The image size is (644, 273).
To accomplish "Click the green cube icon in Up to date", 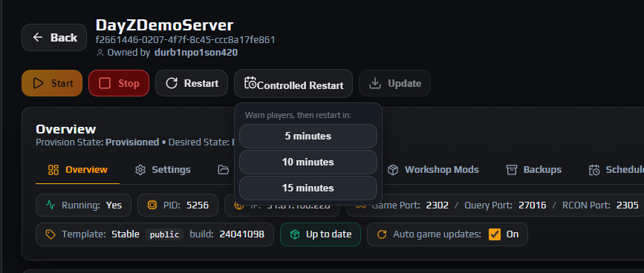I will tap(294, 234).
